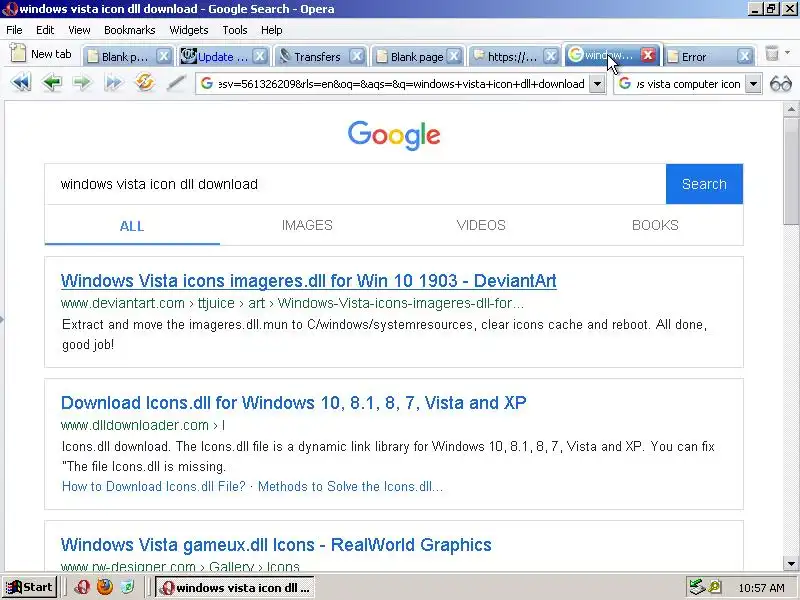Open the File menu
The width and height of the screenshot is (800, 600).
coord(14,30)
